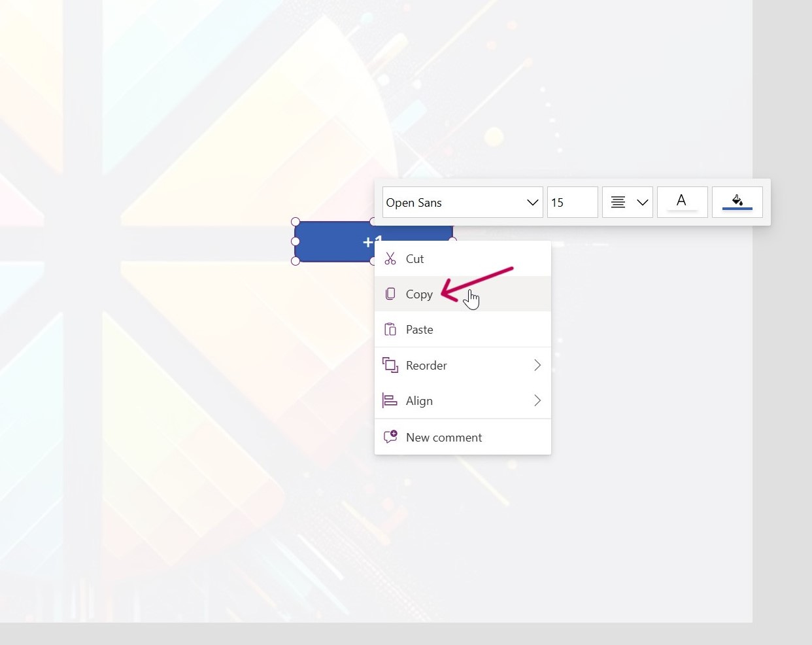Screen dimensions: 812x645
Task: Add a New comment from context menu
Action: point(462,437)
